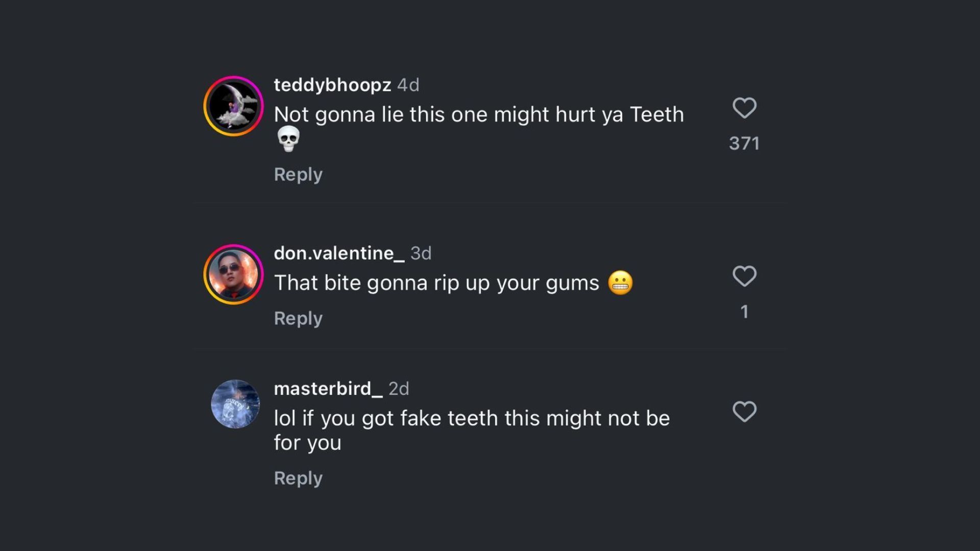This screenshot has height=551, width=980.
Task: Reply to masterbird_'s comment
Action: coord(298,478)
